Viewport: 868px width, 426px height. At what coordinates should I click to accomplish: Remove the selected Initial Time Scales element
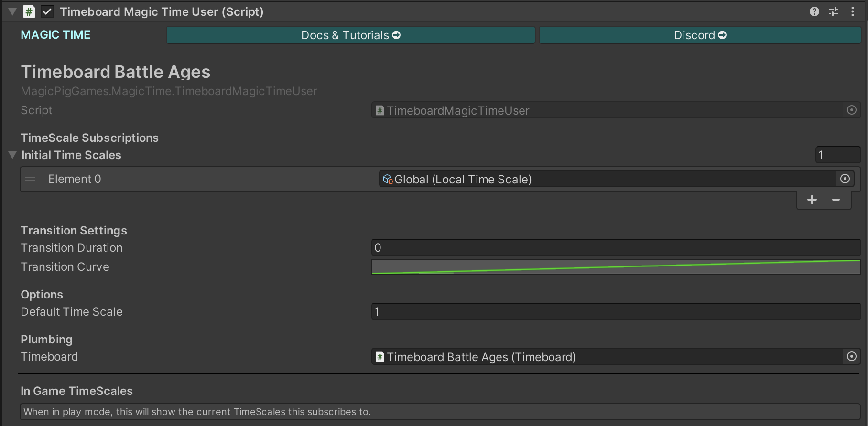click(836, 200)
